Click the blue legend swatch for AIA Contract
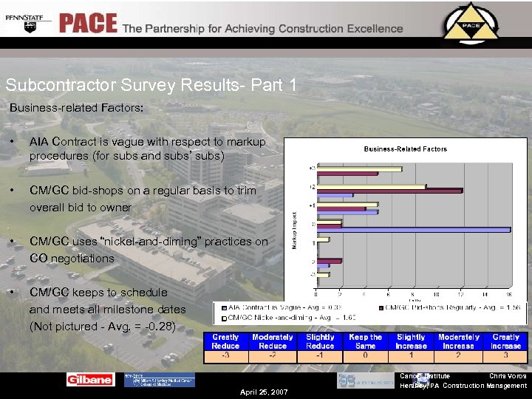Screen dimensions: 532x399 pos(224,308)
